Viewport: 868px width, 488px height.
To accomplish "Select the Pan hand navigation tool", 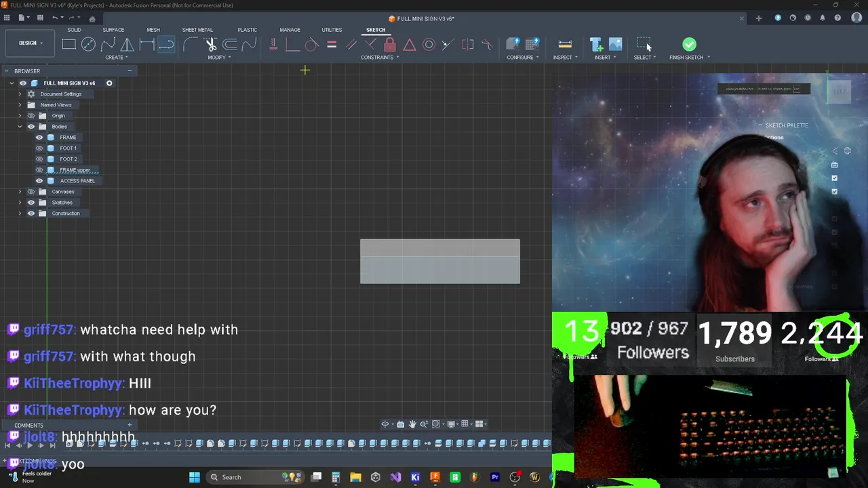I will tap(412, 424).
